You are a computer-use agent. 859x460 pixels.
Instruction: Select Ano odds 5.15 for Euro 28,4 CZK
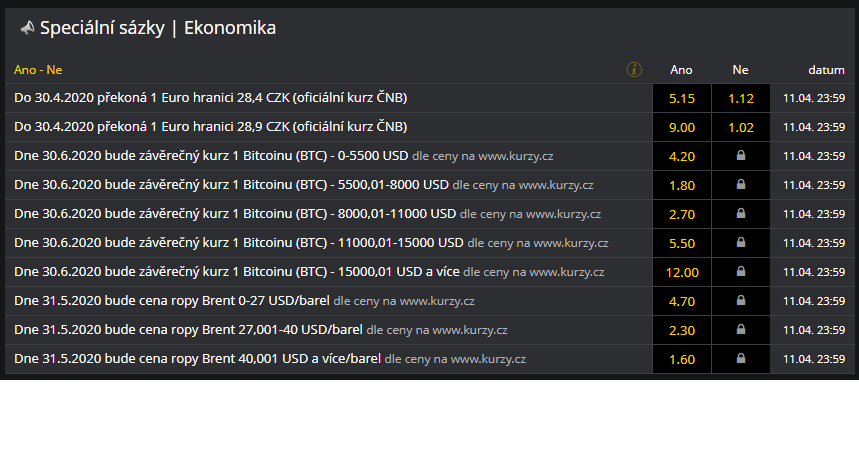tap(682, 98)
